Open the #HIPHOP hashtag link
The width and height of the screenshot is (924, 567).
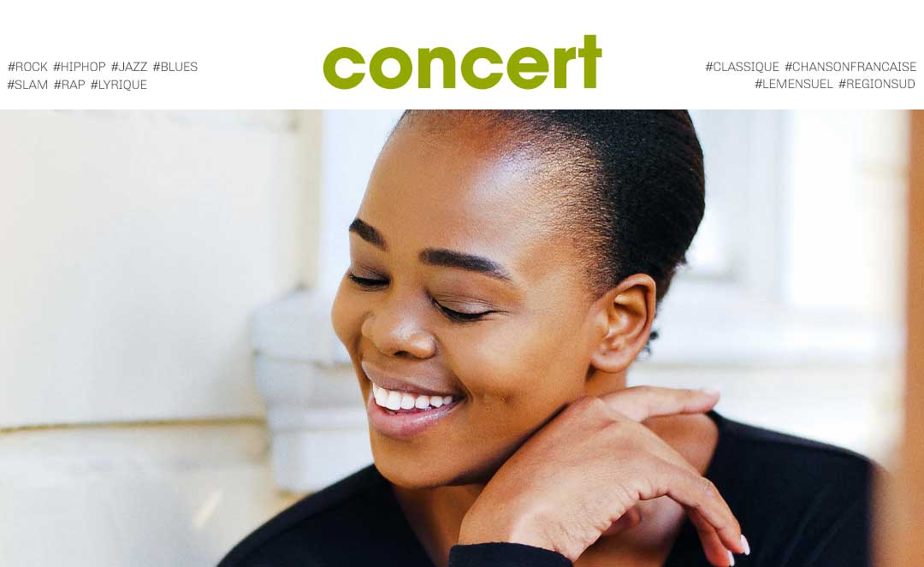[x=80, y=67]
